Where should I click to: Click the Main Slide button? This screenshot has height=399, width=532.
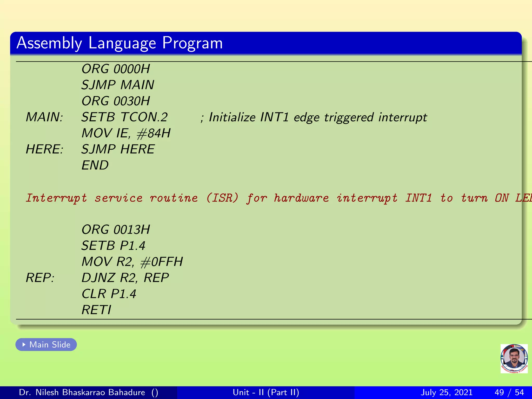(x=46, y=344)
